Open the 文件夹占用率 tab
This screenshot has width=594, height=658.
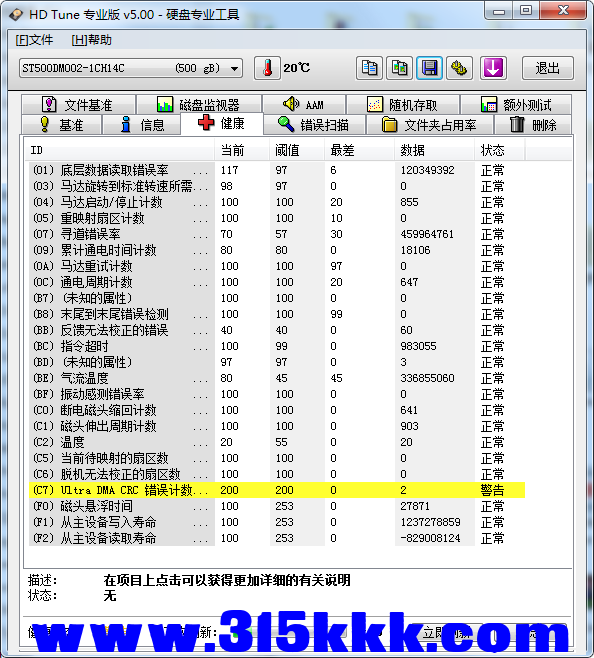(429, 125)
